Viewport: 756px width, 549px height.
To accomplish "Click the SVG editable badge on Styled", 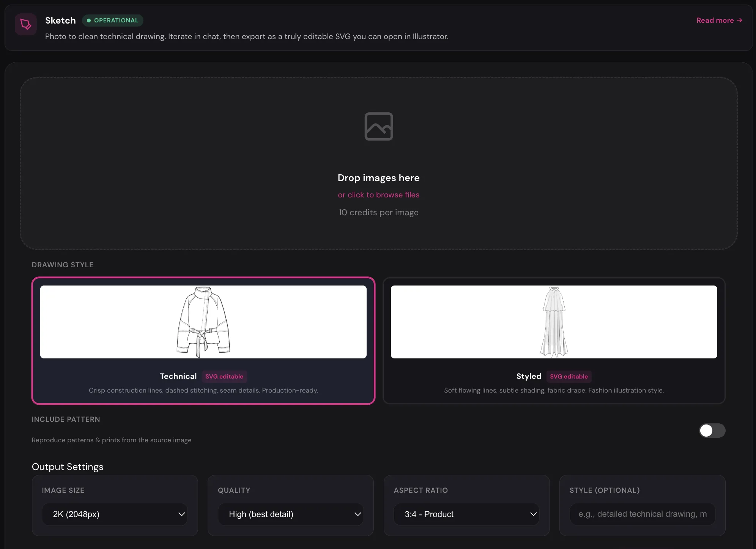I will coord(569,377).
